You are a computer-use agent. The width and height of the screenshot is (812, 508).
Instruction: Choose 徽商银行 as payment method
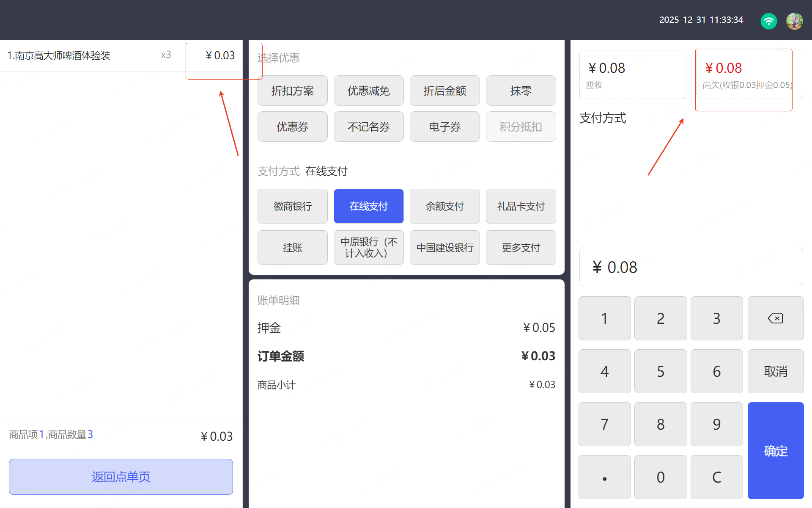[x=292, y=206]
